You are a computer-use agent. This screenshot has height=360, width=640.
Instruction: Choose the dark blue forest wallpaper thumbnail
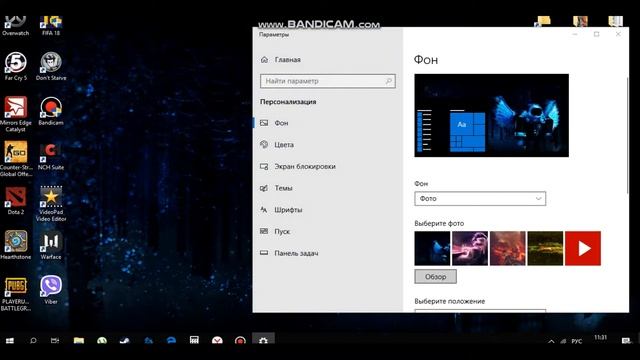coord(432,248)
